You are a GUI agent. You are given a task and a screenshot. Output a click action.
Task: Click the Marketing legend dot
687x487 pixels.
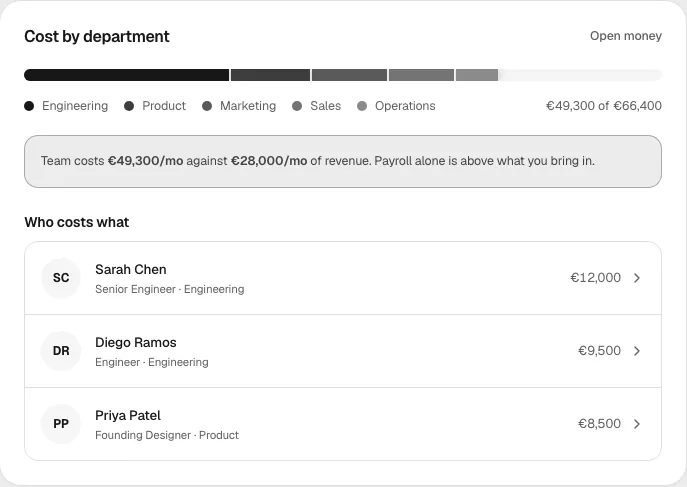tap(207, 106)
